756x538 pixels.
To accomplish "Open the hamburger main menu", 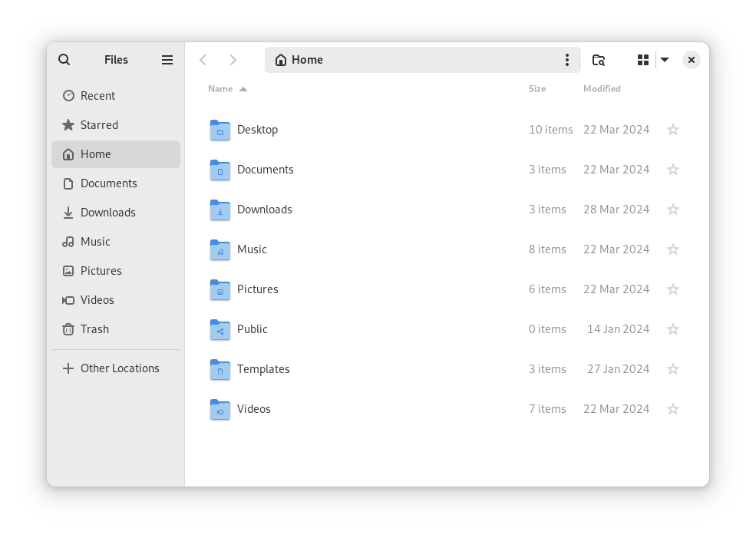I will [x=167, y=60].
